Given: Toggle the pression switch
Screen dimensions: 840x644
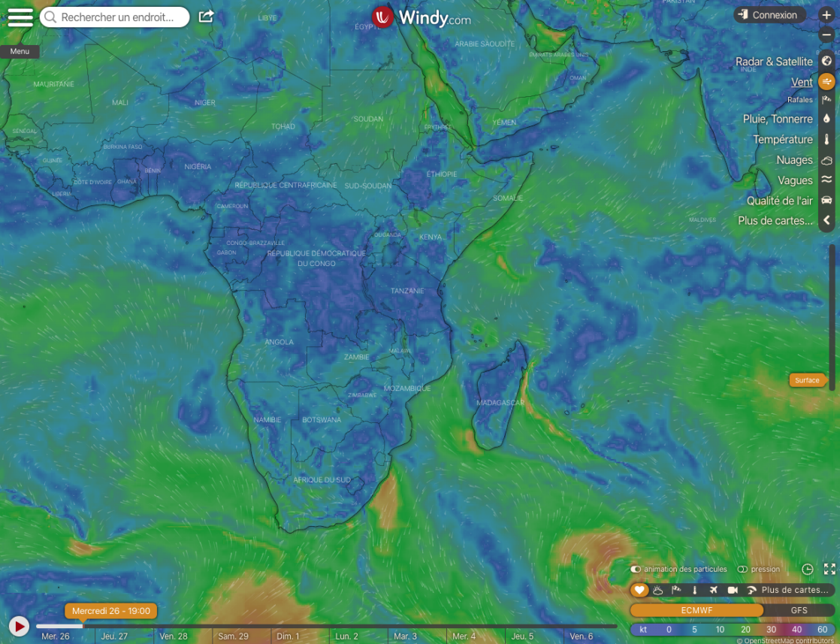Looking at the screenshot, I should coord(742,570).
